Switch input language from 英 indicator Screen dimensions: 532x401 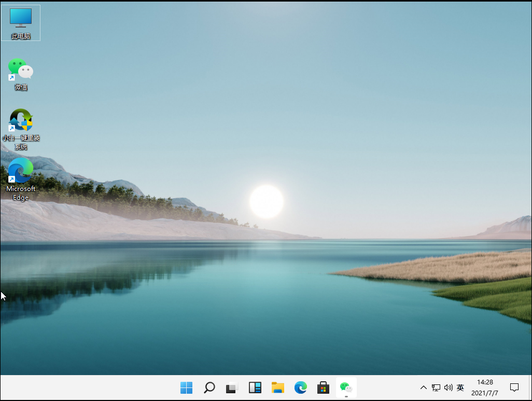(x=460, y=387)
